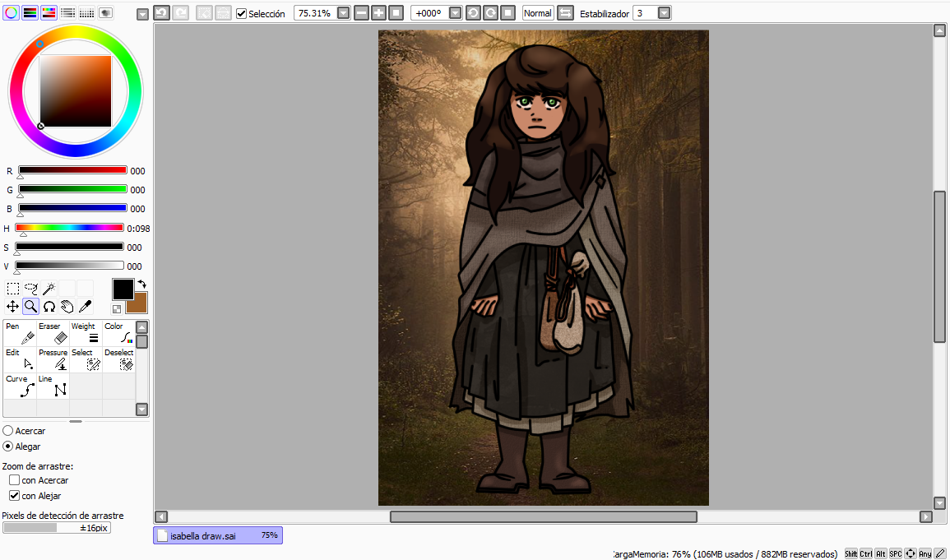Show the RGB slider panel tab
950x560 pixels.
click(30, 13)
